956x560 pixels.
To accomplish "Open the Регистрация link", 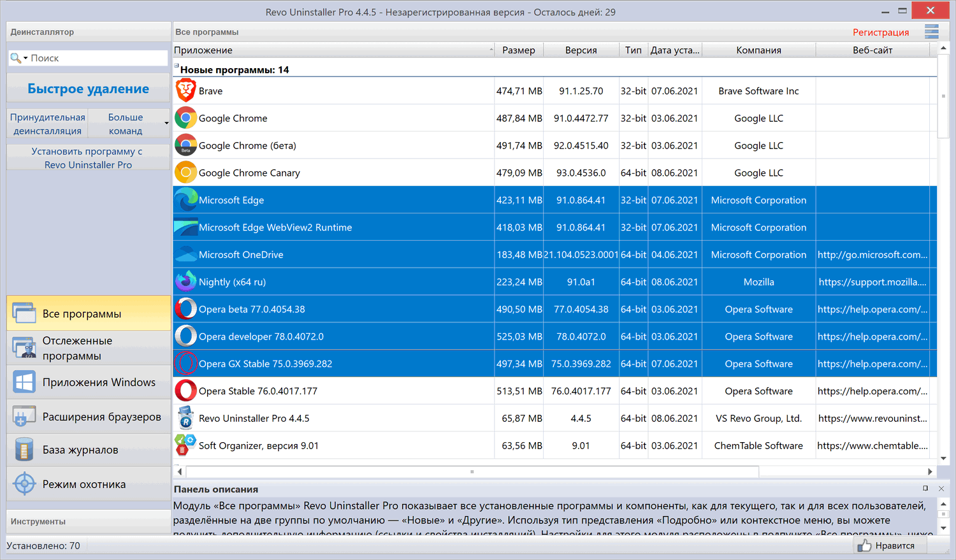I will click(881, 32).
